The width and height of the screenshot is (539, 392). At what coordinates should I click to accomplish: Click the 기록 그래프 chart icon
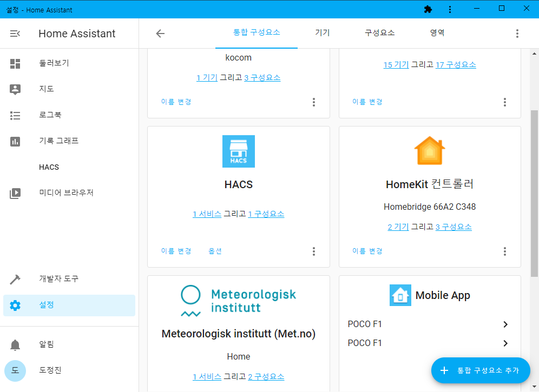coord(15,141)
